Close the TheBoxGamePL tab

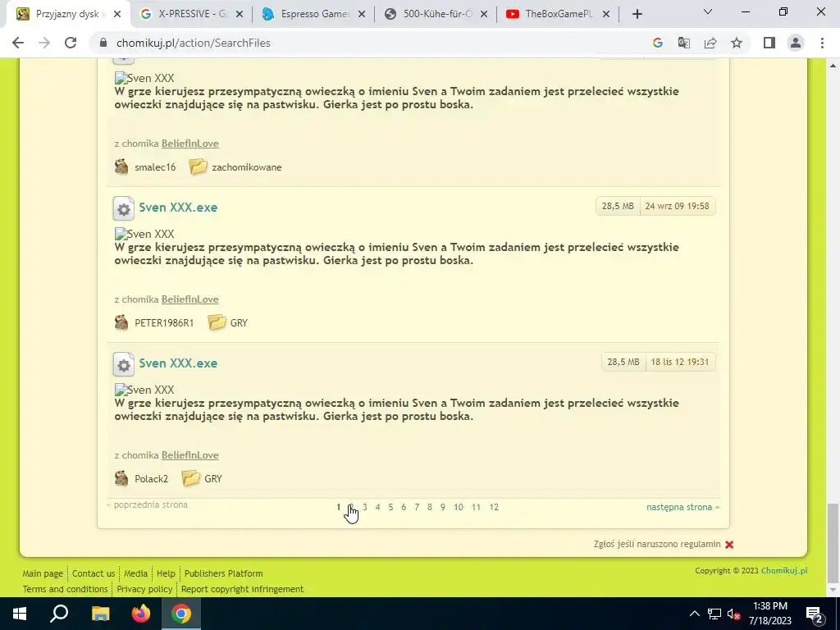pos(606,15)
